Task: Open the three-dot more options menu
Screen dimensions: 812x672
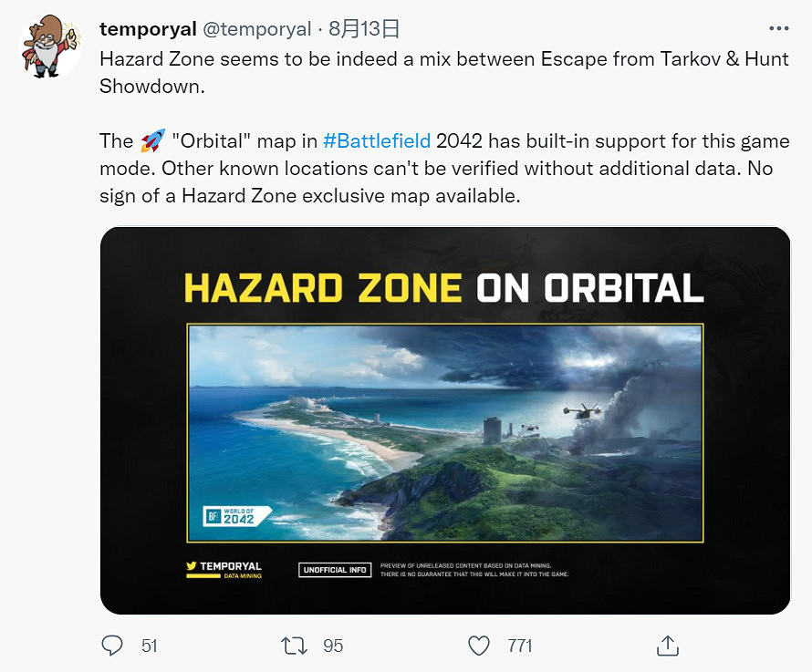Action: [x=777, y=30]
